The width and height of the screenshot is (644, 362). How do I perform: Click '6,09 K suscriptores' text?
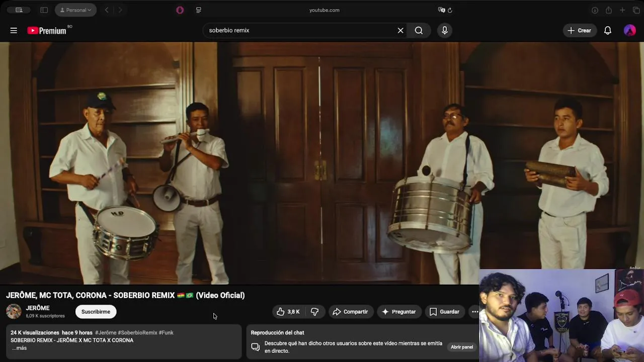[x=45, y=316]
